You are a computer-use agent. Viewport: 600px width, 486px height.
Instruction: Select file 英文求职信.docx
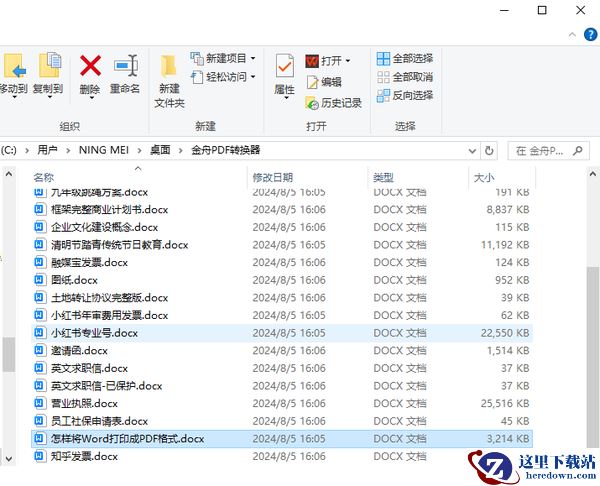[282, 368]
